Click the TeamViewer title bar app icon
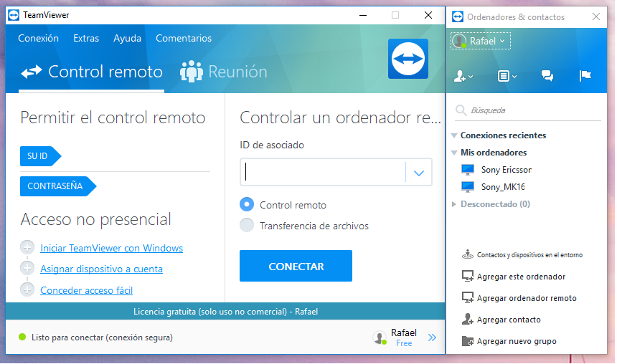This screenshot has width=617, height=364. coord(14,15)
